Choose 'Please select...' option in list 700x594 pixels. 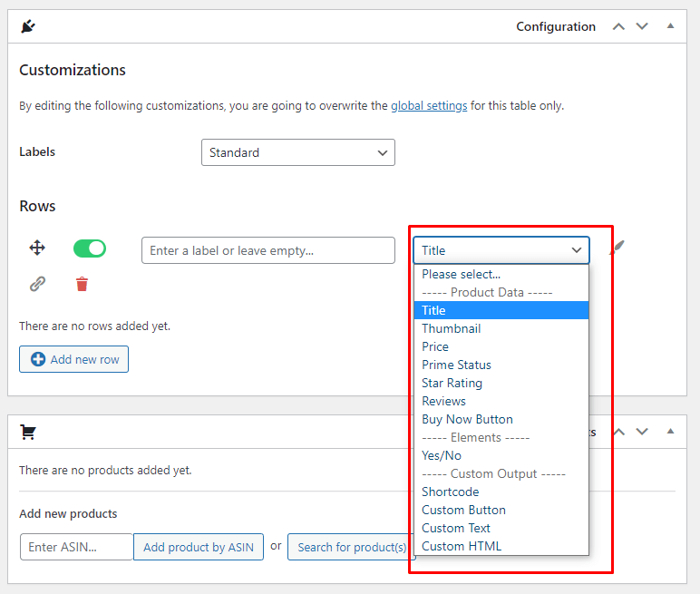[501, 274]
